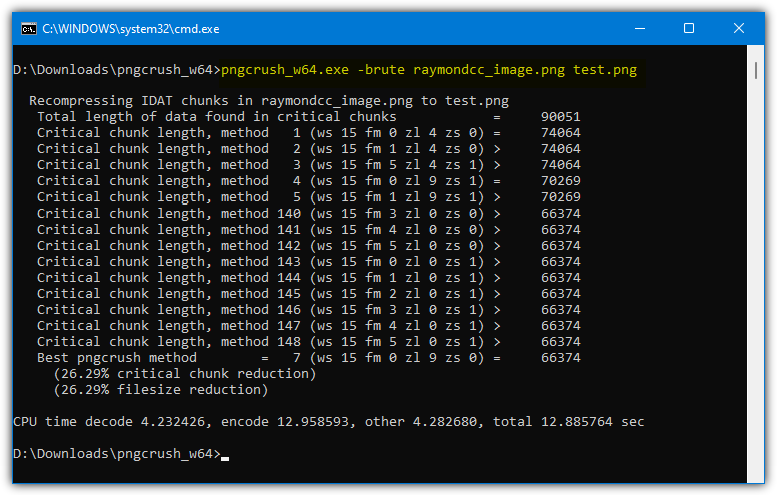Click the blinking cursor at bottom prompt

pos(225,458)
